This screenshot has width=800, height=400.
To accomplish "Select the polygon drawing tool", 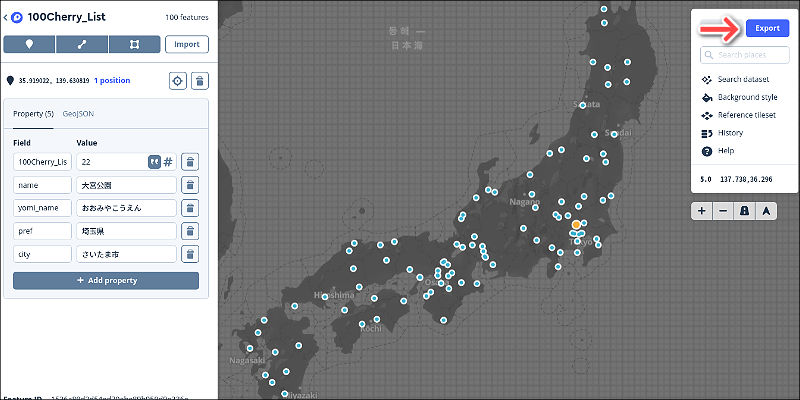I will click(135, 44).
